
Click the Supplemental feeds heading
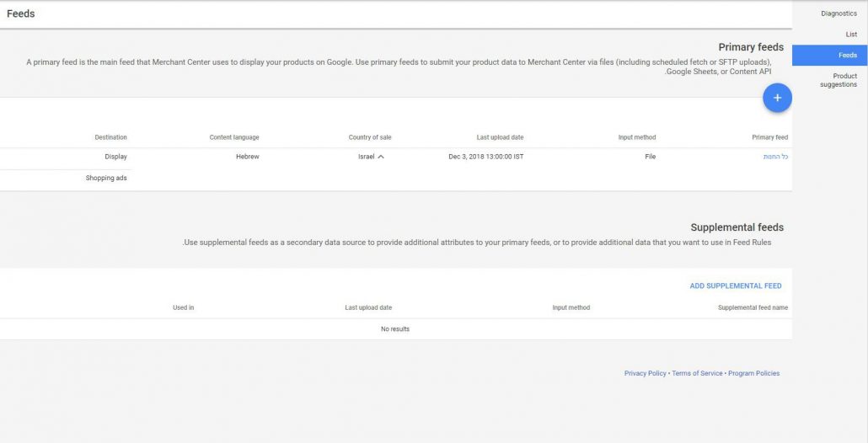tap(737, 227)
